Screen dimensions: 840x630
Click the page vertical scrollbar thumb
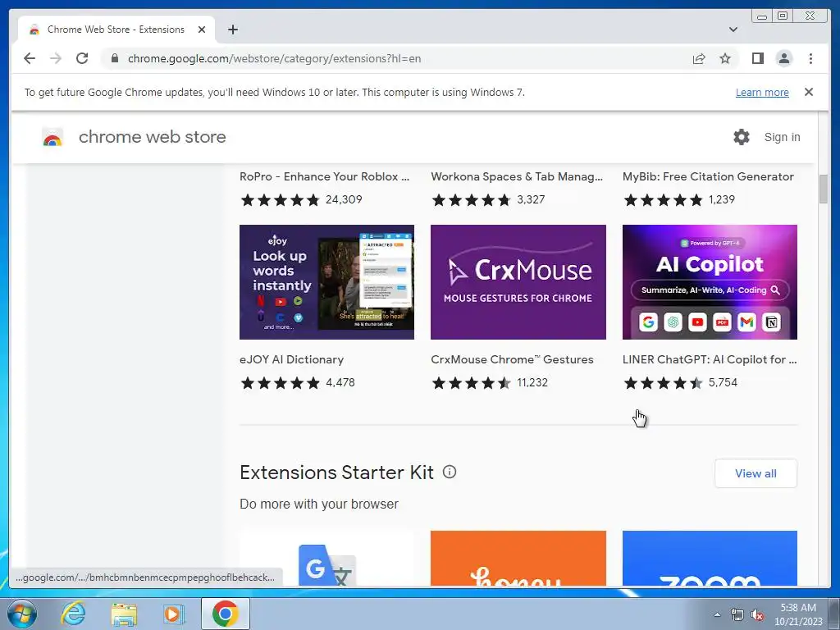tap(823, 189)
